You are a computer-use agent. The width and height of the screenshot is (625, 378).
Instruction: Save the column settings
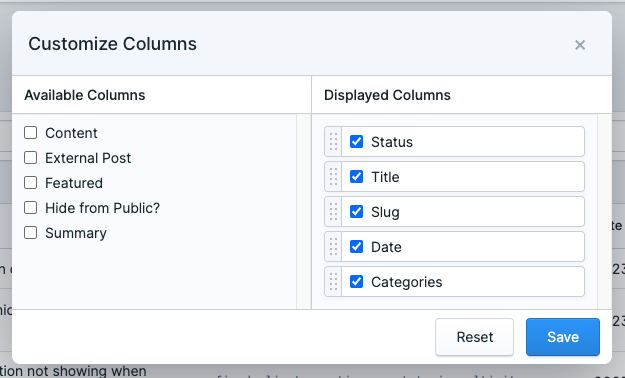pos(563,337)
